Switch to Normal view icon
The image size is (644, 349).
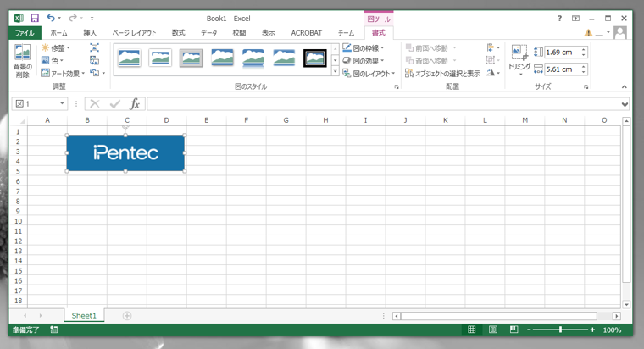pos(471,330)
